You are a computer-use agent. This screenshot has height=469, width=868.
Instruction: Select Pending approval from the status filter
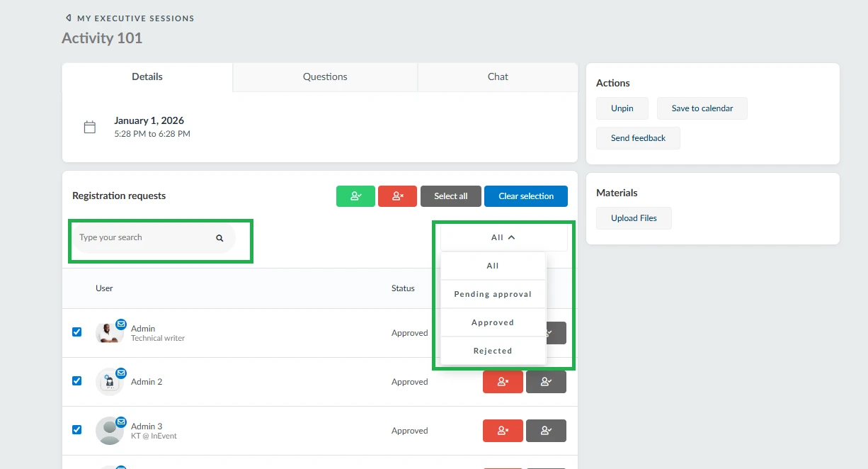point(493,293)
